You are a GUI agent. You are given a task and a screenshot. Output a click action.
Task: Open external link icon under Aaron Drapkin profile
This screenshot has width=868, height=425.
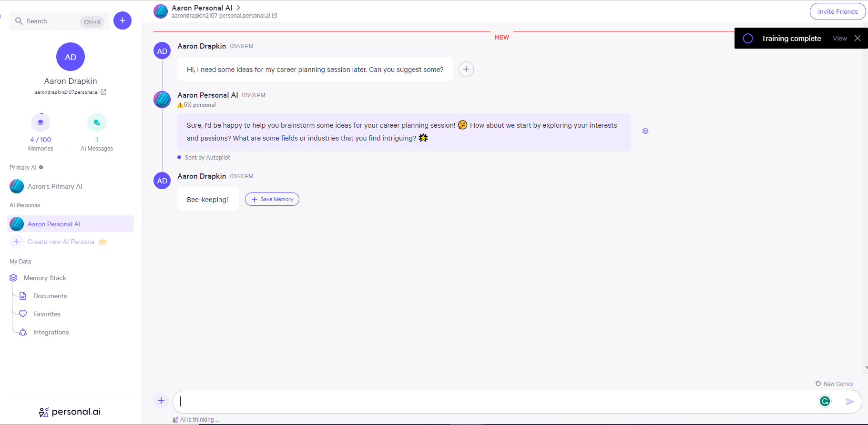click(x=103, y=92)
